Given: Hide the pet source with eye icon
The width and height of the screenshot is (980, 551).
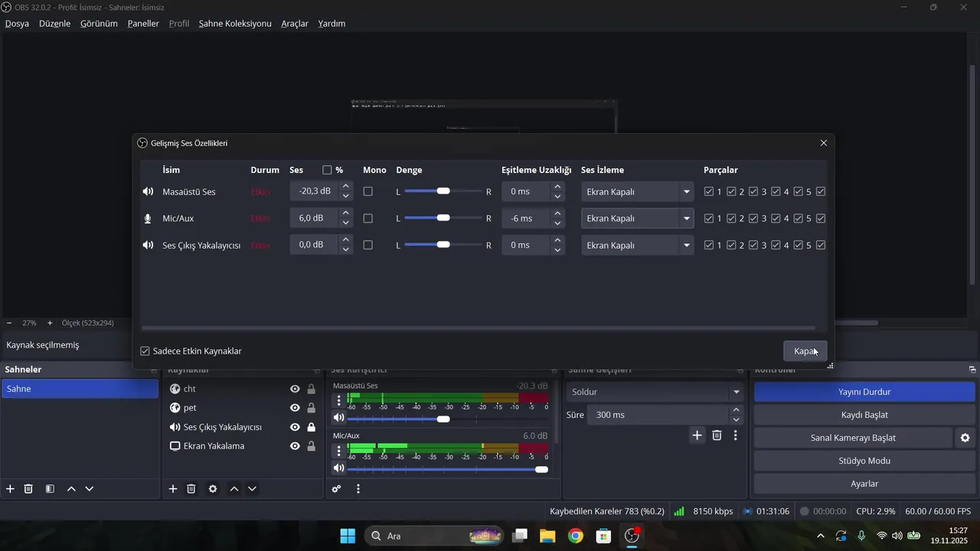Looking at the screenshot, I should (295, 408).
